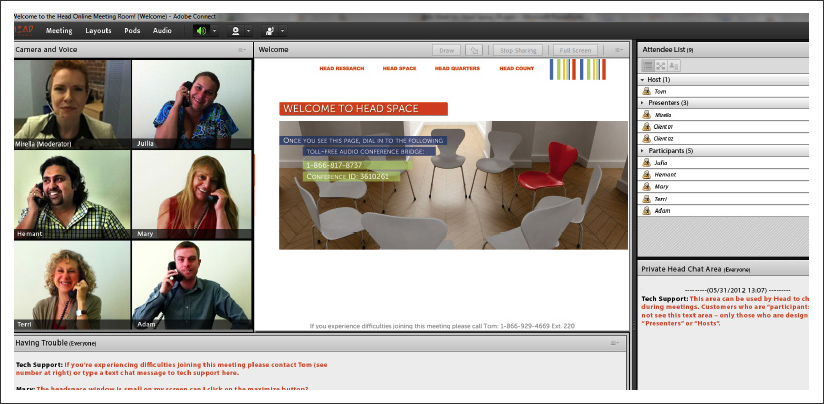
Task: Open the Camera and Voice pod options menu
Action: click(x=242, y=50)
